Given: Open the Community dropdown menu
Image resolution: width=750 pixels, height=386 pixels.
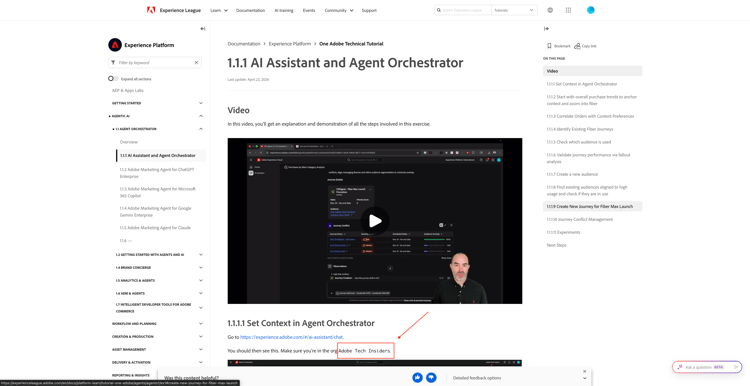Looking at the screenshot, I should [339, 10].
